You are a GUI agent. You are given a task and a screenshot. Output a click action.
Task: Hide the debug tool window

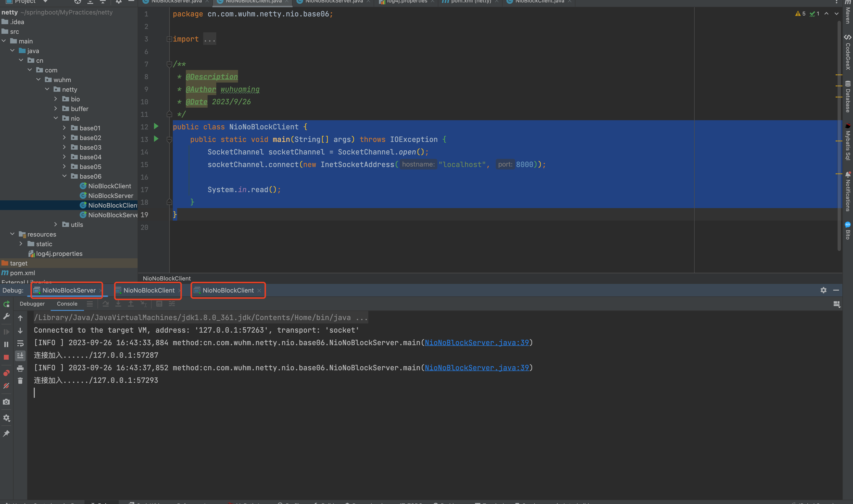(x=836, y=290)
